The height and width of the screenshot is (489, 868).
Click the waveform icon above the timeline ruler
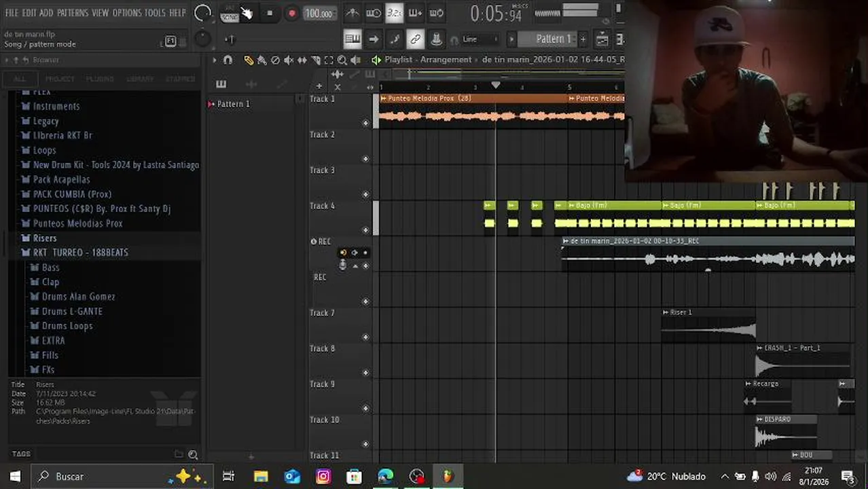(337, 74)
